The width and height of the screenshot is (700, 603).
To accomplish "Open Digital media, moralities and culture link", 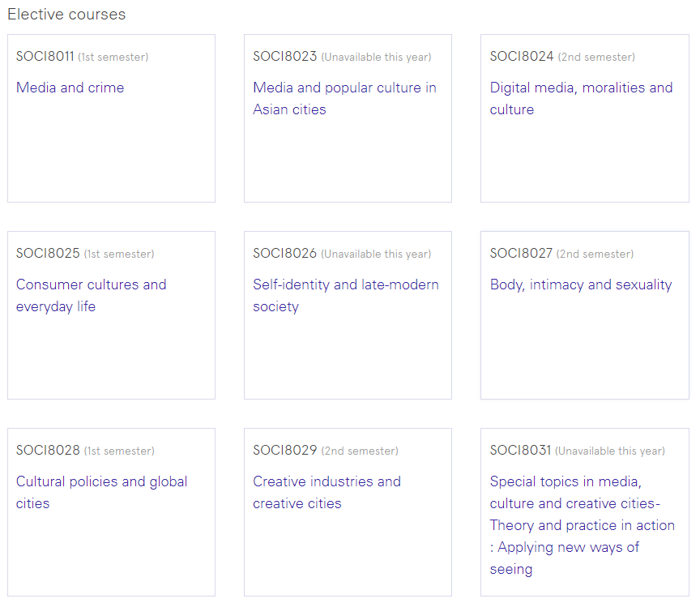I will [x=581, y=98].
